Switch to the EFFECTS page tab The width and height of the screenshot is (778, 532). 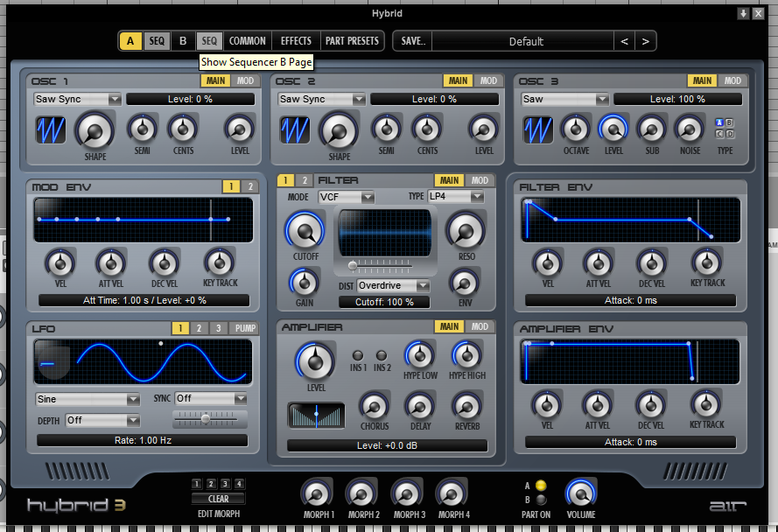coord(296,41)
